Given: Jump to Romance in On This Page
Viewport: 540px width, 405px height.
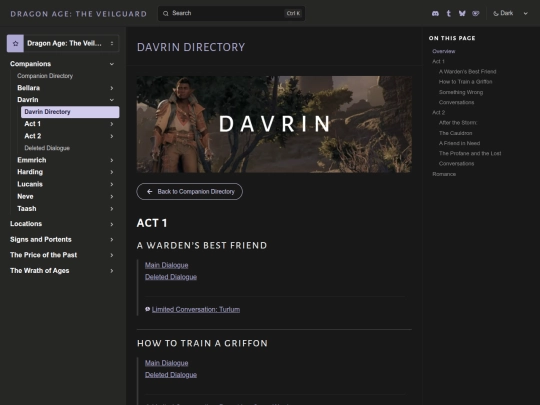Looking at the screenshot, I should point(444,174).
